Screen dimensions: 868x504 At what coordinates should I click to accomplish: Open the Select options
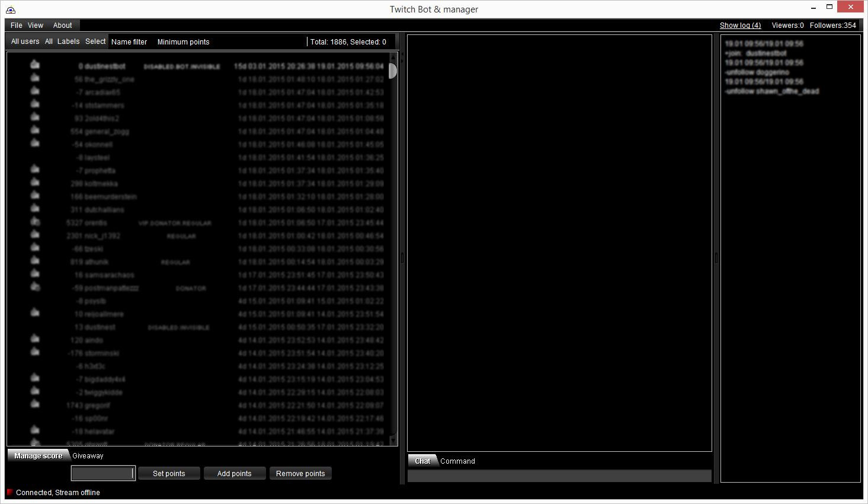coord(95,42)
